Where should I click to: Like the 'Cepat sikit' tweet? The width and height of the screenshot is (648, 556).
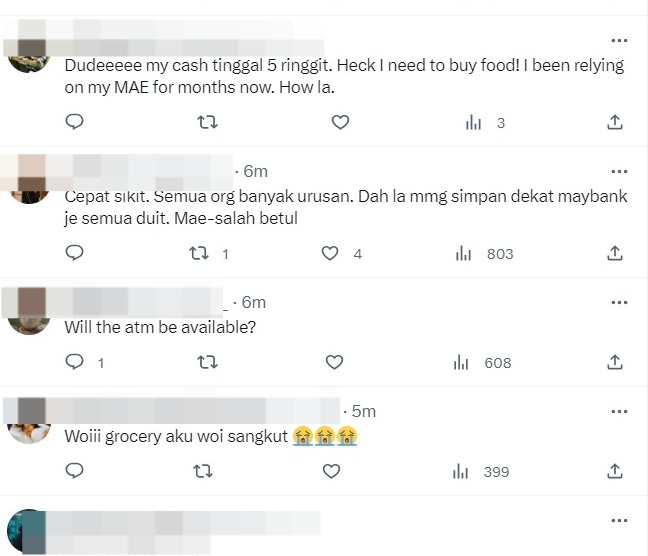coord(330,253)
